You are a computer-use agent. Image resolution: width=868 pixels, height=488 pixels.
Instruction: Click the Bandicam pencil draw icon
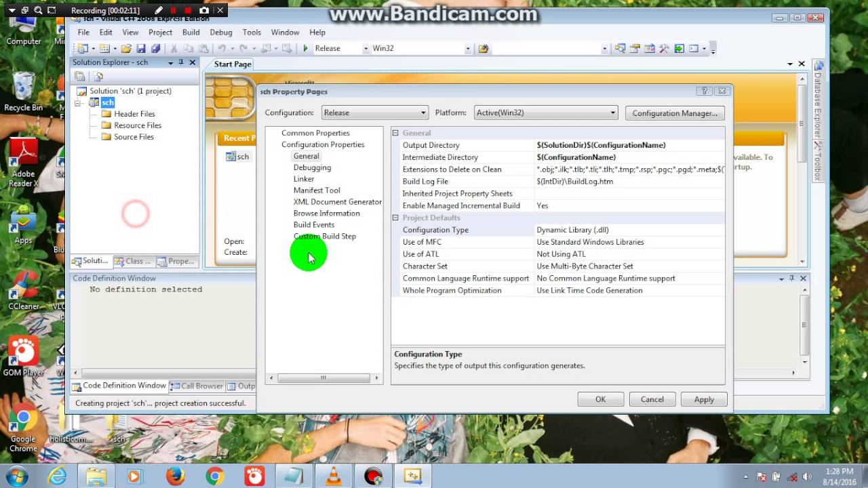pos(159,10)
